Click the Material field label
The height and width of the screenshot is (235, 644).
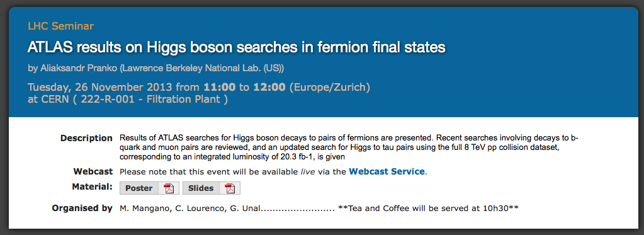point(93,187)
